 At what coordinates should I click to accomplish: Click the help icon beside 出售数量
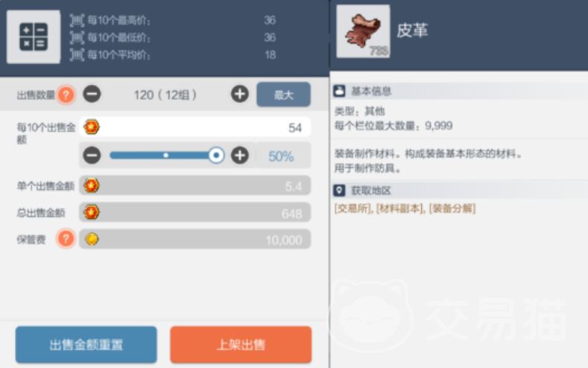(x=66, y=95)
